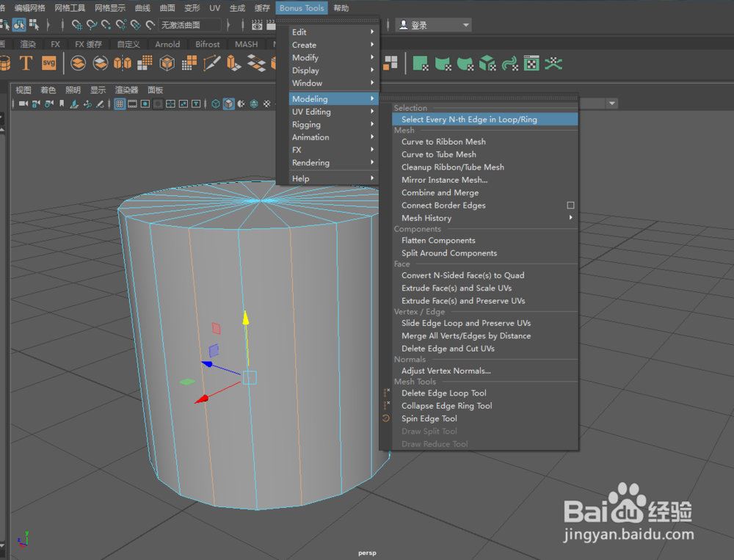Toggle wireframe display mode
The width and height of the screenshot is (734, 560).
coord(216,103)
